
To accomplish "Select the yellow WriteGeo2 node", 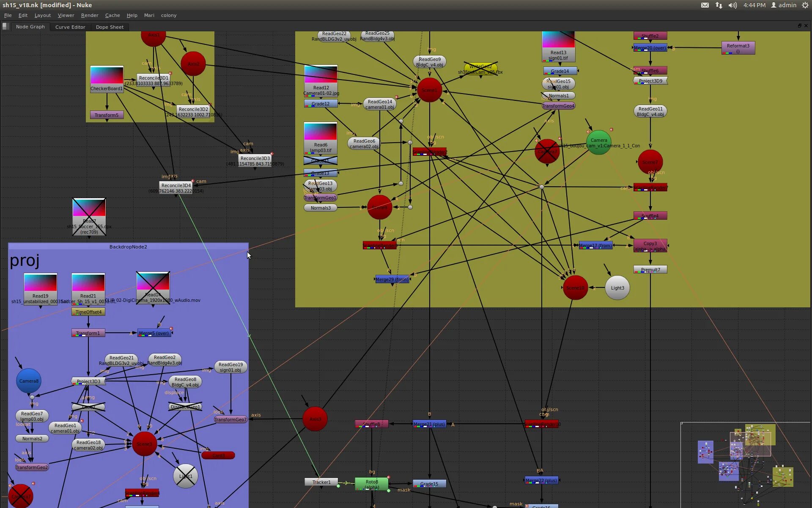I will (x=480, y=68).
